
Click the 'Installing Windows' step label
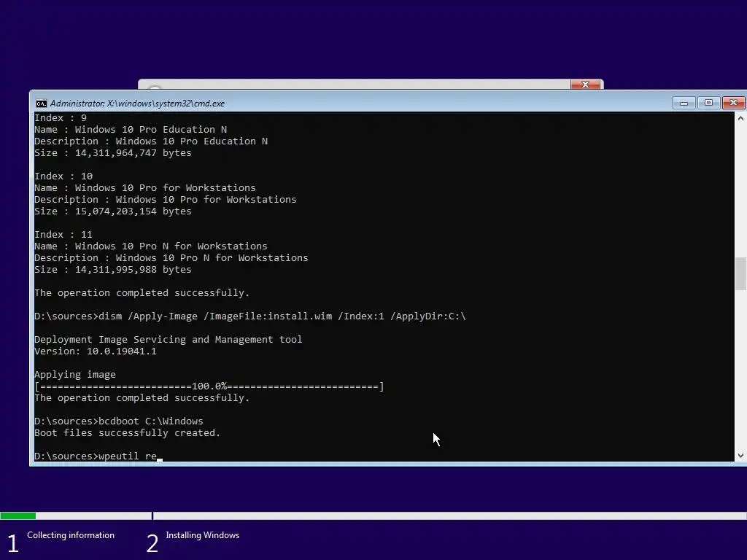[x=203, y=535]
